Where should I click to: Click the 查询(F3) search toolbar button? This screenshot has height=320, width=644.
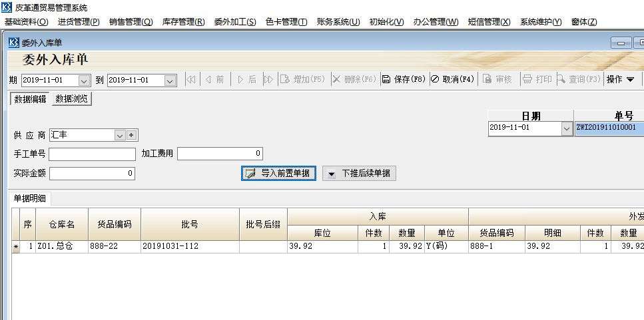579,80
